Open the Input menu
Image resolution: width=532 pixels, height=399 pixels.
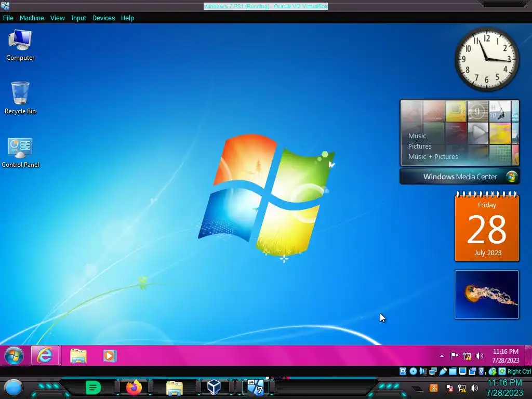click(x=78, y=18)
